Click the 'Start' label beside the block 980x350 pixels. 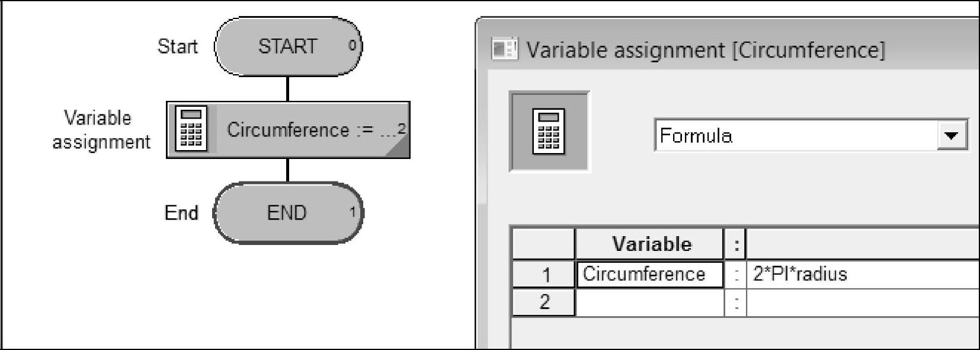click(x=177, y=46)
